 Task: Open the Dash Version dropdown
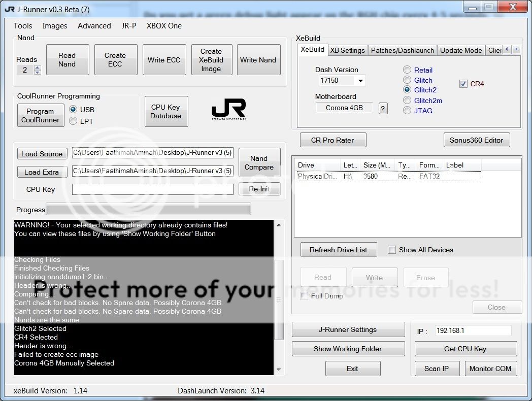[360, 81]
